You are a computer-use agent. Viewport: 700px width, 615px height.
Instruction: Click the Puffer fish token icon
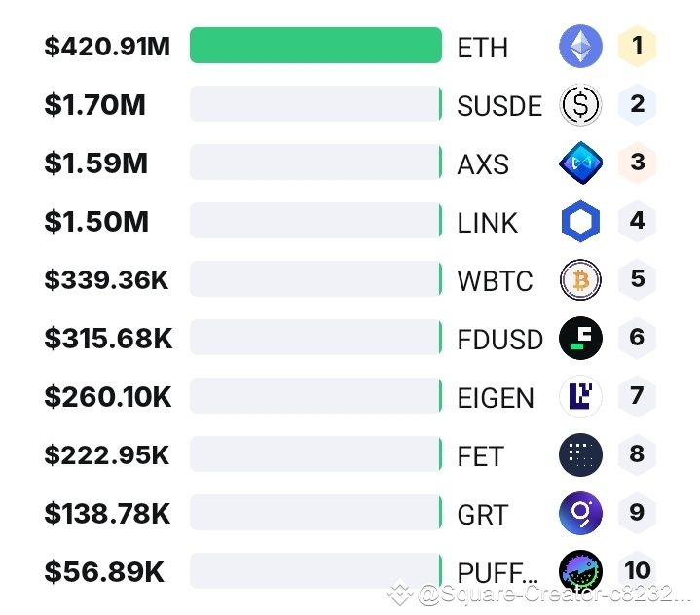click(580, 572)
